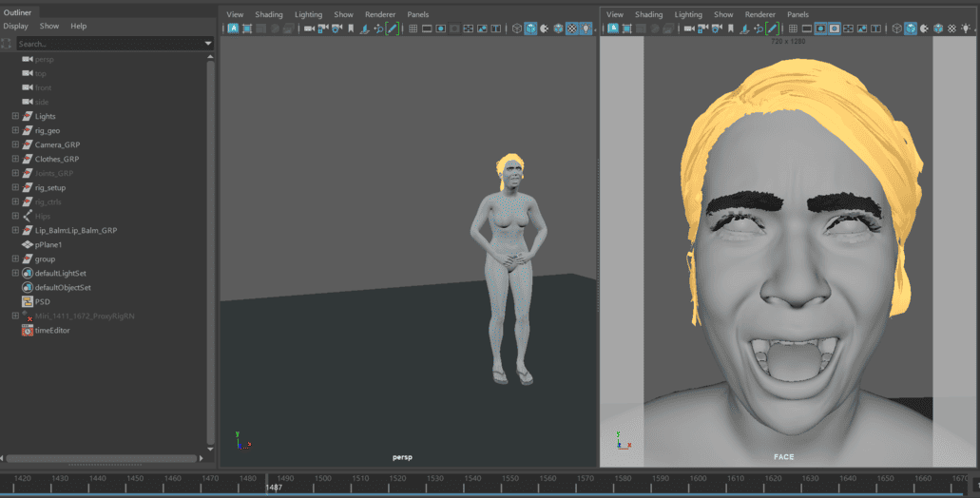The width and height of the screenshot is (980, 498).
Task: Click frame 1600 on the time slider
Action: coord(698,479)
